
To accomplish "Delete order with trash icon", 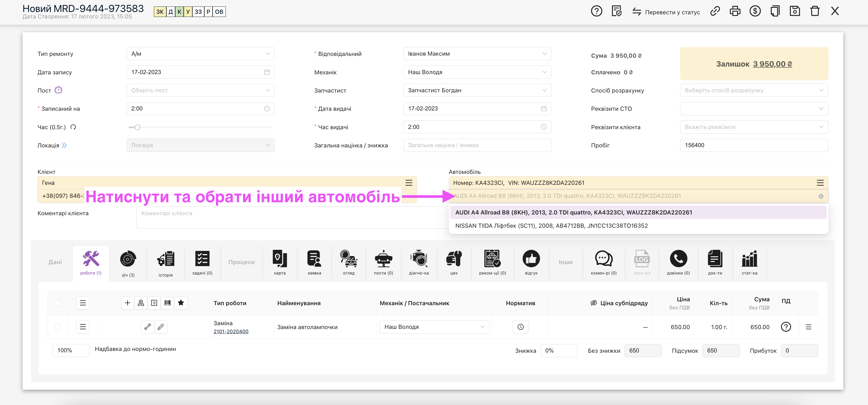I will coord(815,11).
